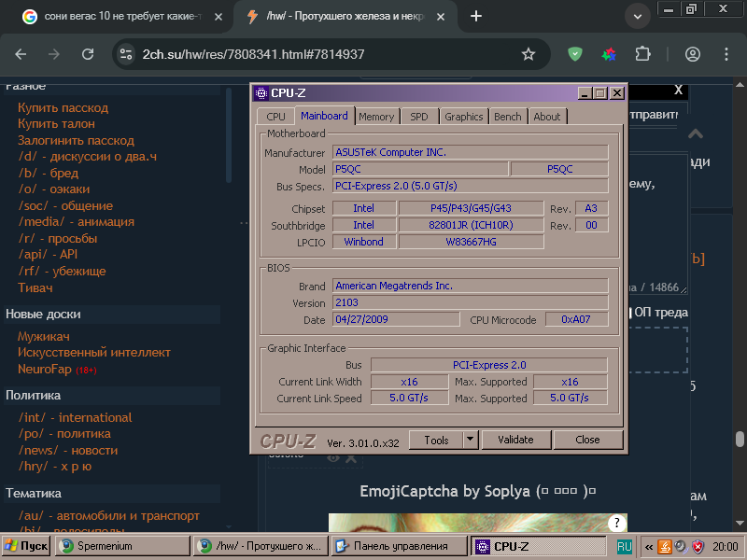Screen dimensions: 747x560
Task: Bookmark this page with the star icon
Action: (528, 54)
